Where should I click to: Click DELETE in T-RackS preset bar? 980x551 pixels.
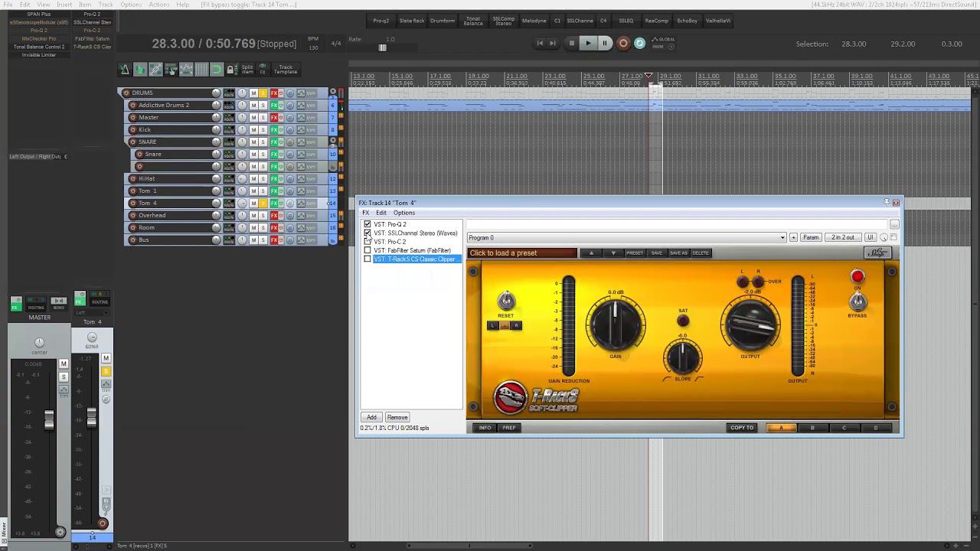(x=701, y=253)
